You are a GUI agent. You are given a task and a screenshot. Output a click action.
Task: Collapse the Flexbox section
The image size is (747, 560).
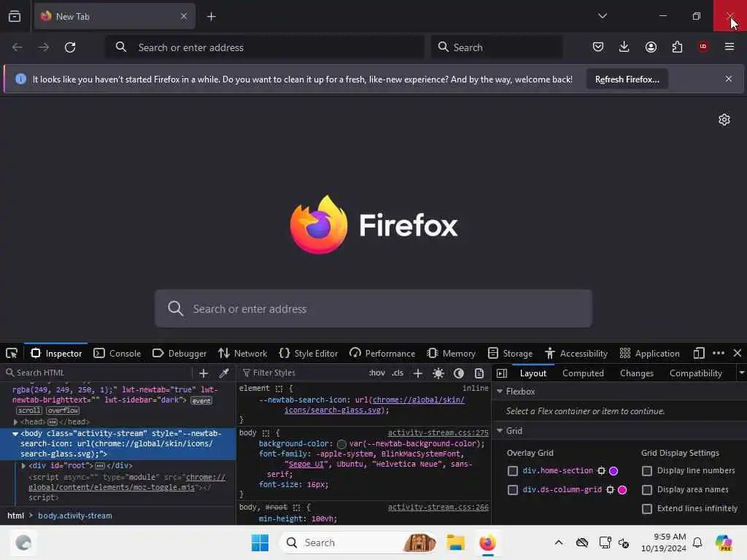(500, 392)
